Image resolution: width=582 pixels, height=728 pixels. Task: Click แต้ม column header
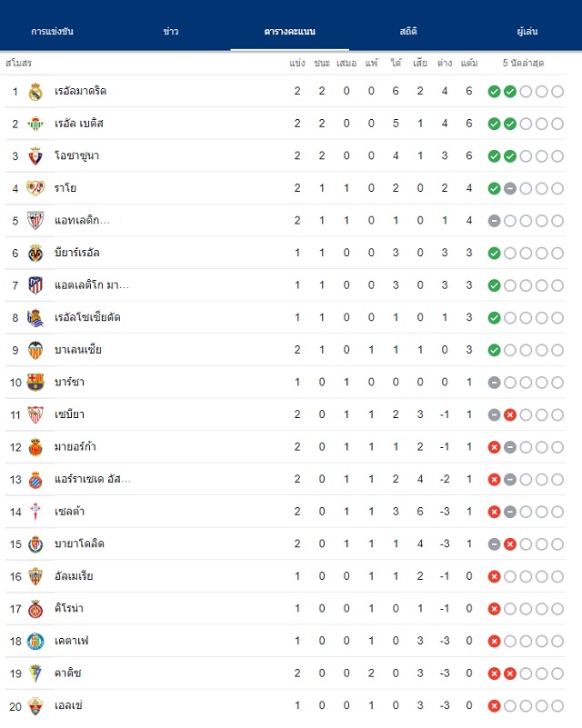pos(469,63)
